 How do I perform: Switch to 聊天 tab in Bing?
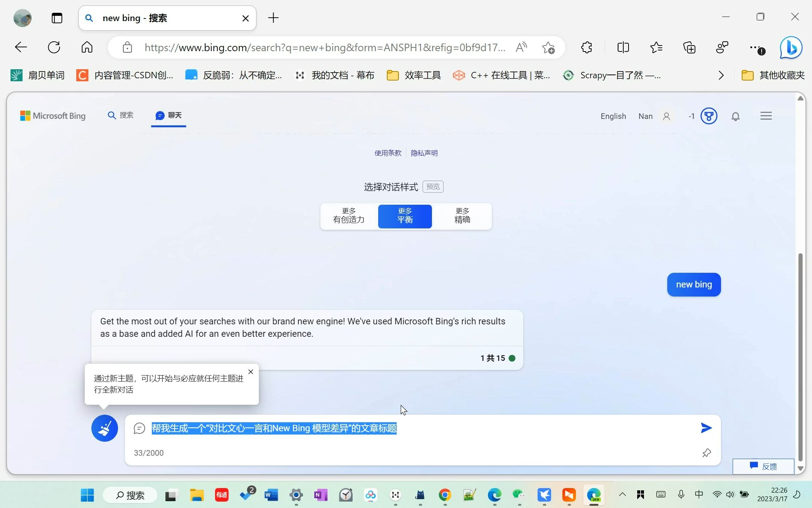tap(168, 115)
